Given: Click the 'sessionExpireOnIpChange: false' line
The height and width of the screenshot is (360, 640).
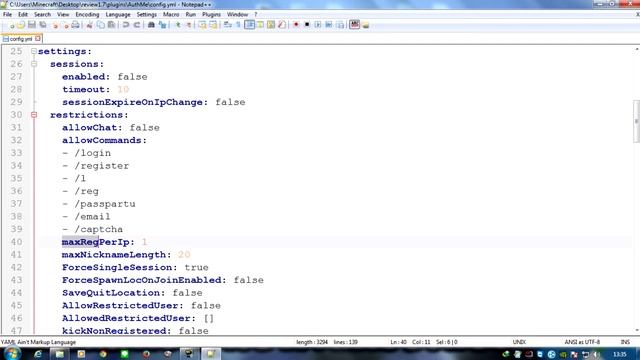Looking at the screenshot, I should tap(153, 102).
